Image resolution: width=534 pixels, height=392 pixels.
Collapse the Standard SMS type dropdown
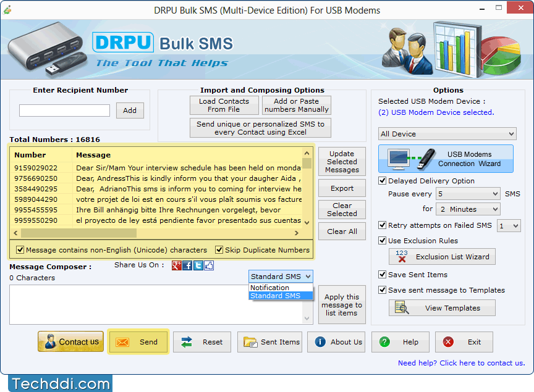point(281,277)
